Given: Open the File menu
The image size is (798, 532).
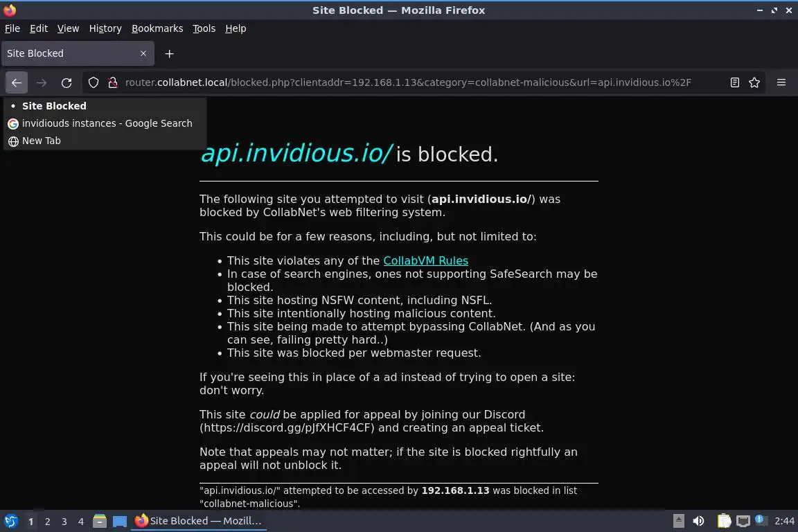Looking at the screenshot, I should 12,28.
